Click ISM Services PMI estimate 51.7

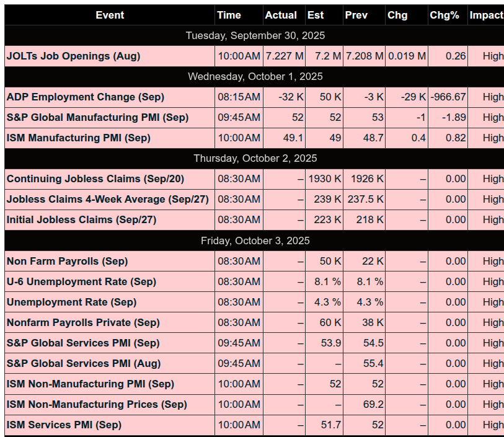tap(331, 425)
